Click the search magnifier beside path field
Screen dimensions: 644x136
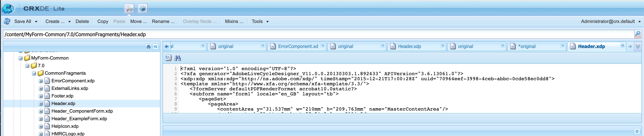click(x=638, y=34)
